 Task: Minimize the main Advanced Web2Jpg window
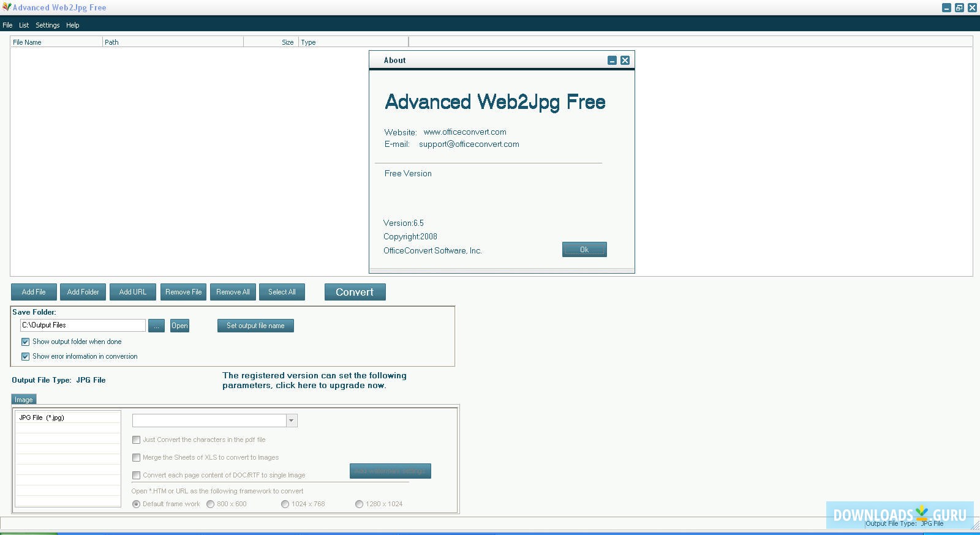[947, 7]
